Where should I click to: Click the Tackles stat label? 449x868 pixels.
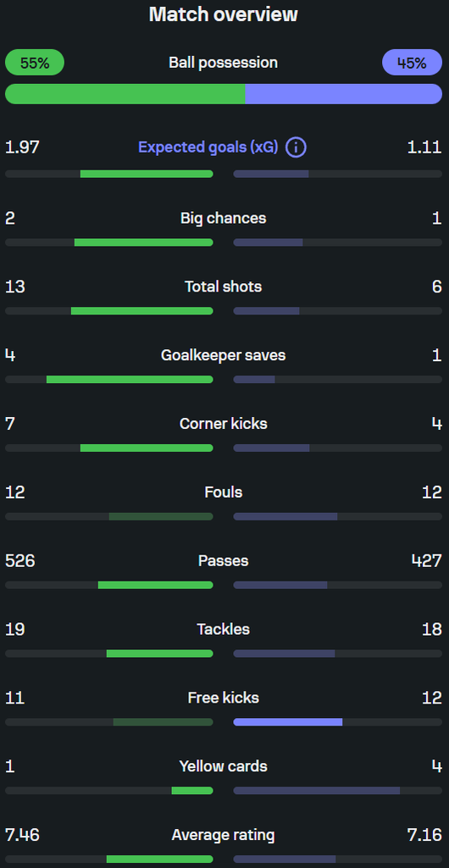[224, 630]
